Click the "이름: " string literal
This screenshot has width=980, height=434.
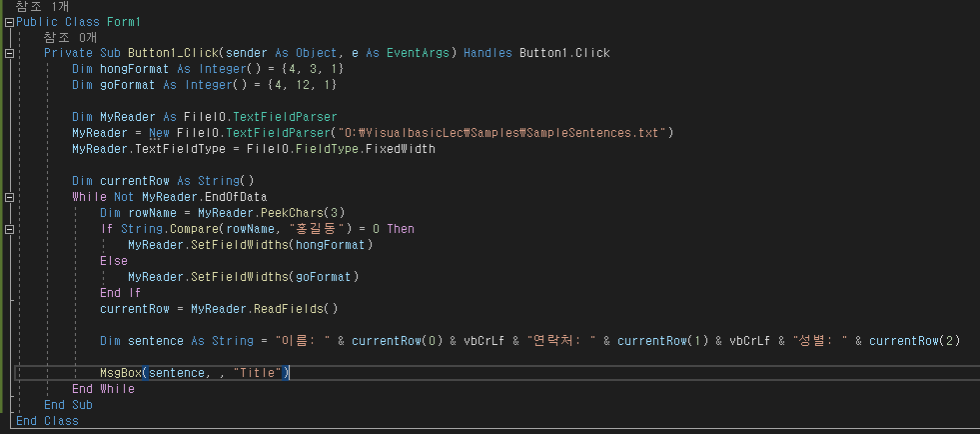pos(303,341)
